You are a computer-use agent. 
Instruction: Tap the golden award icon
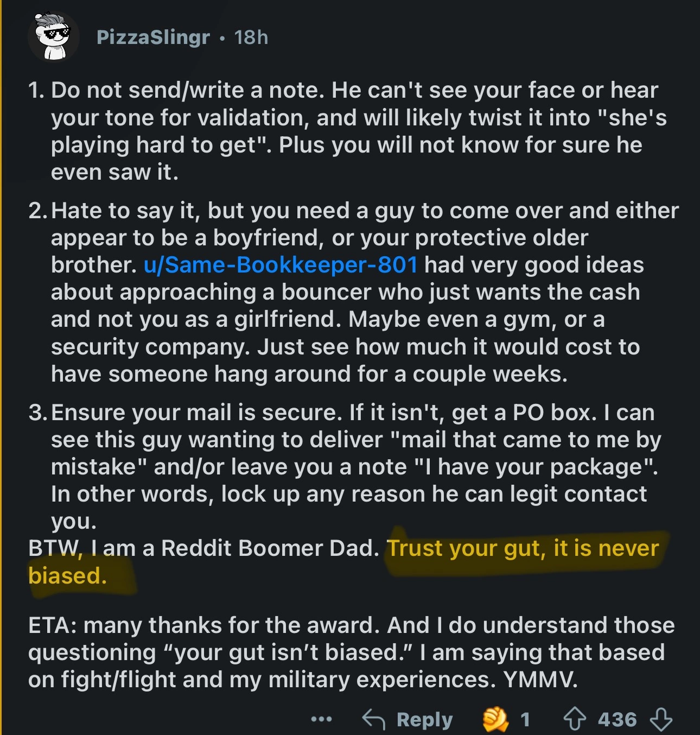click(495, 720)
